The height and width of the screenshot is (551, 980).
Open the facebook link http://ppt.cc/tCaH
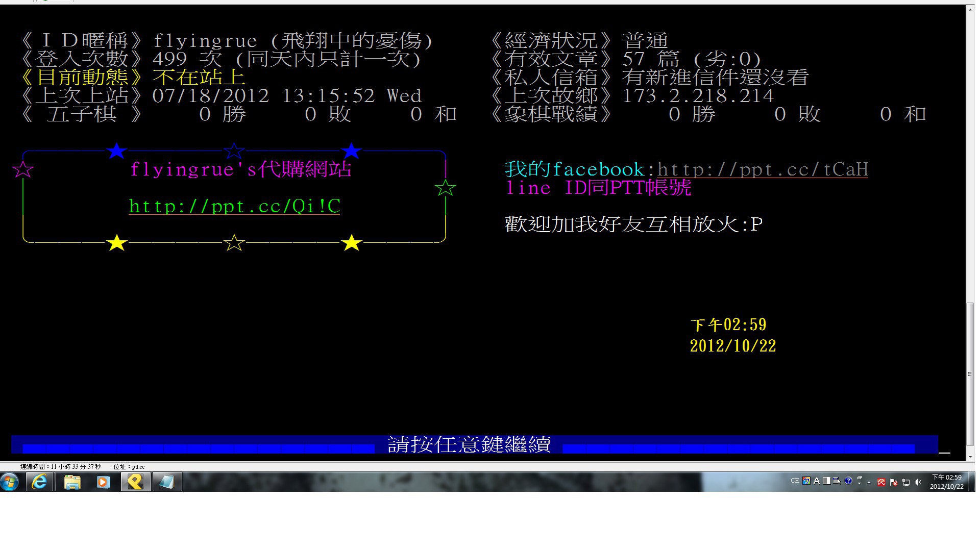click(763, 169)
